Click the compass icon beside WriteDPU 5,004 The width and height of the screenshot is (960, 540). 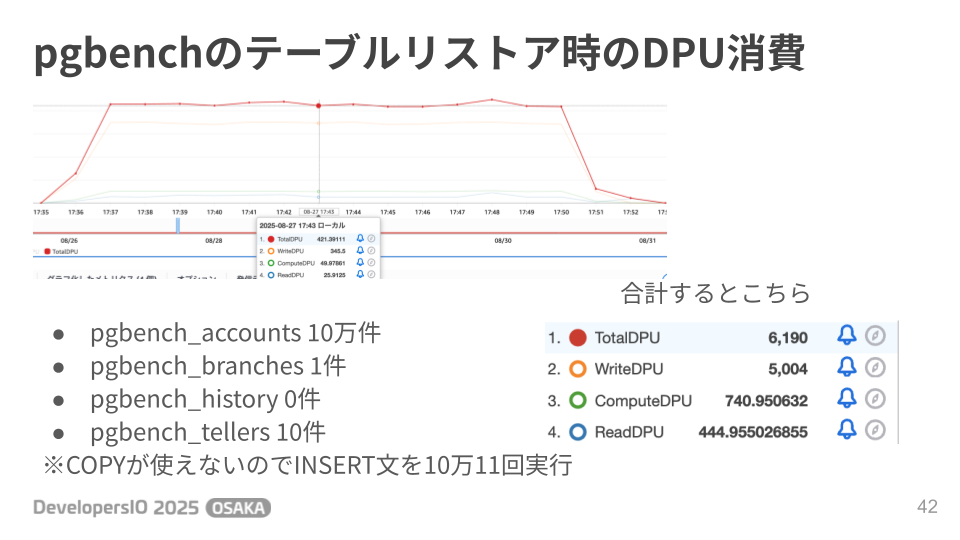[875, 367]
